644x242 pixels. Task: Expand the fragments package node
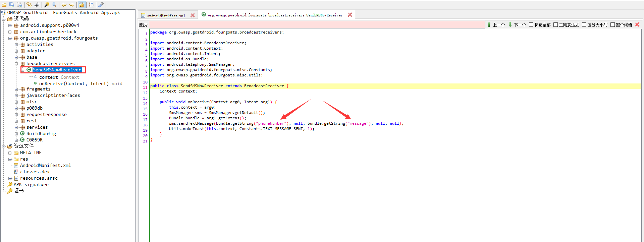click(16, 89)
